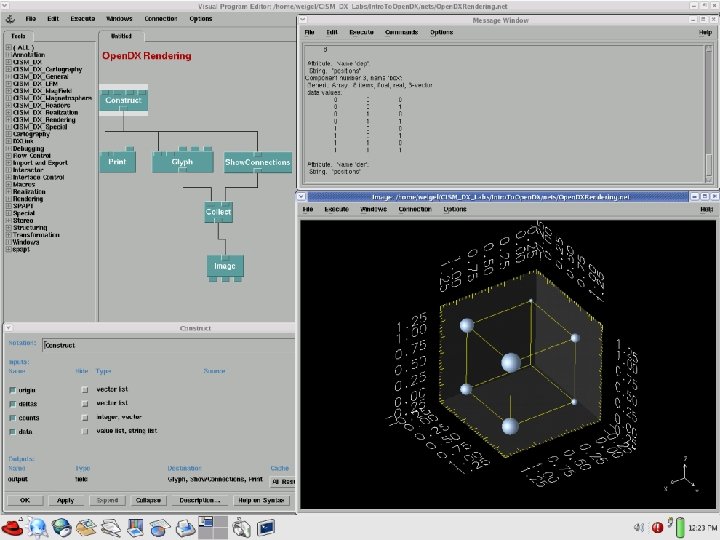Open the Image window's title bar menu button
Image resolution: width=720 pixels, height=540 pixels.
pos(301,197)
